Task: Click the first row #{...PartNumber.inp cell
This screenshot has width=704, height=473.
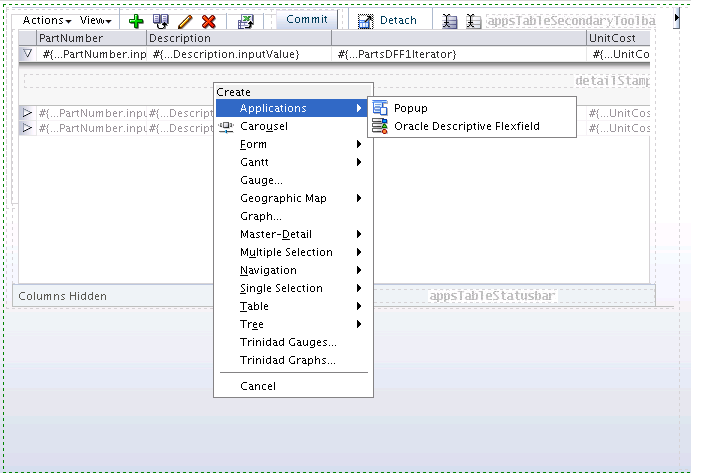Action: point(92,54)
